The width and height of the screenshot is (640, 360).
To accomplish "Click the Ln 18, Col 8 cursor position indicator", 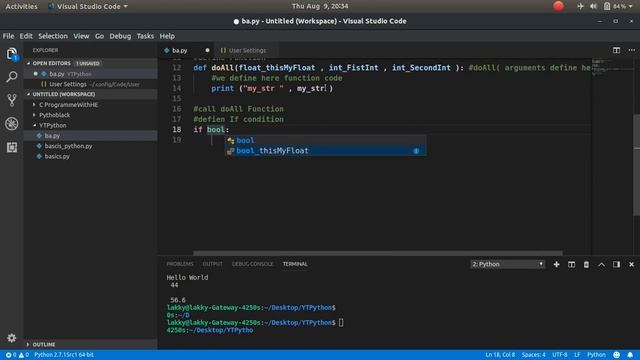I will (x=500, y=355).
